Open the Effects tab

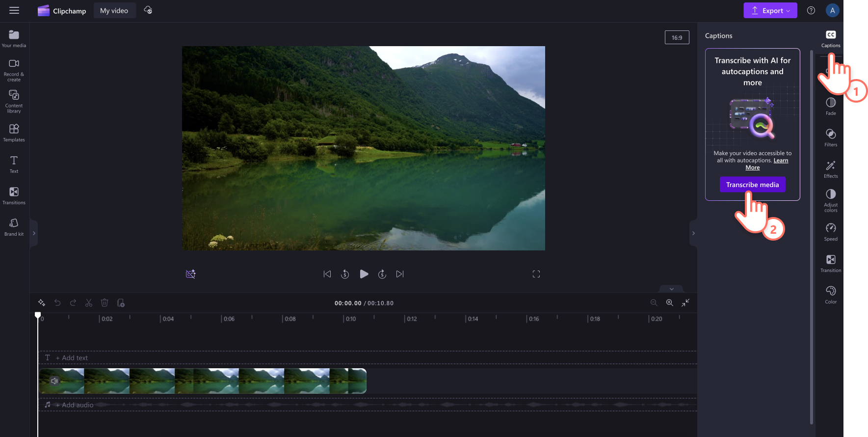pos(831,169)
